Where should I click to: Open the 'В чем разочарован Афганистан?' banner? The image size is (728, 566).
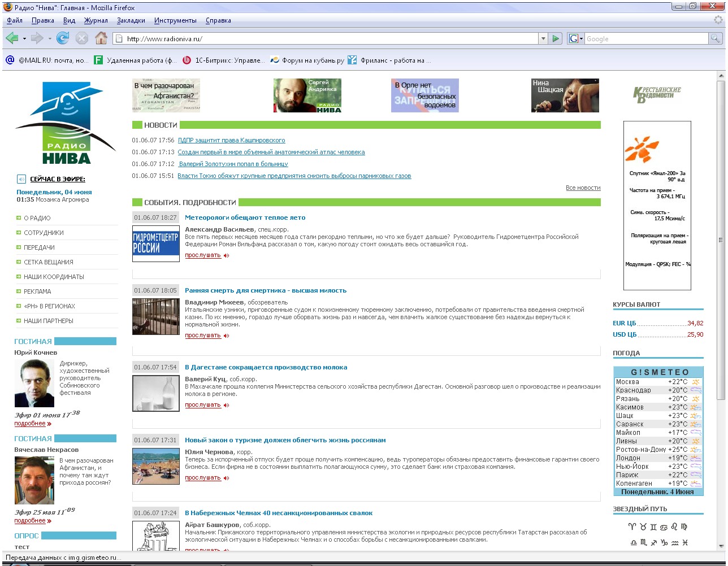pos(166,95)
